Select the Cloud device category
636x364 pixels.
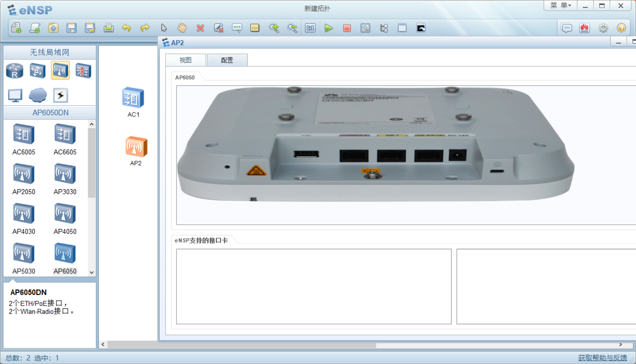(38, 95)
